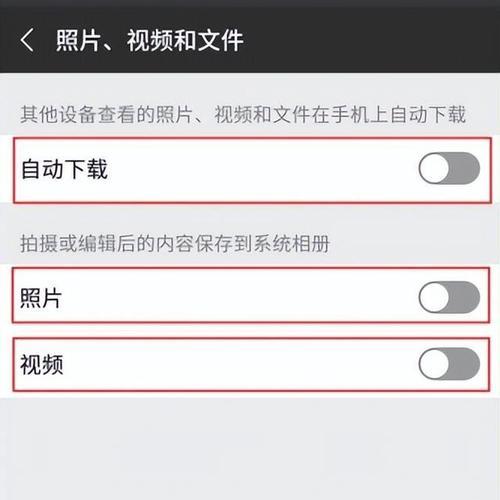Tap the 拍摄或编辑后的内容保存到系统相册 section header
500x500 pixels.
coord(175,243)
